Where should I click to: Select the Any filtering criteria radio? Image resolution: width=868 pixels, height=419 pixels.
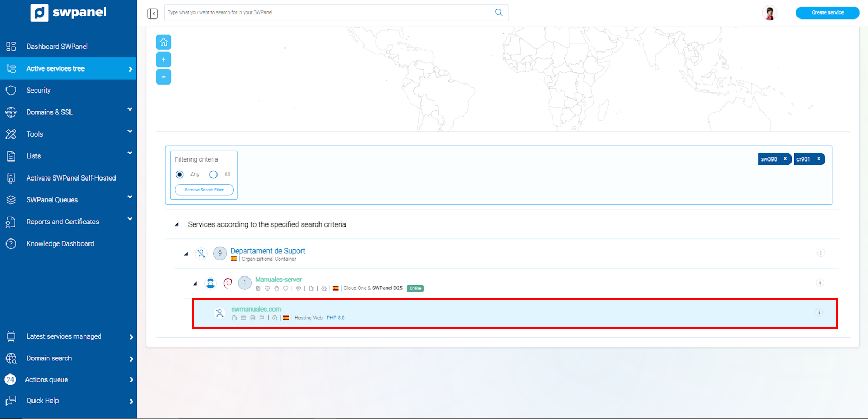click(x=180, y=175)
